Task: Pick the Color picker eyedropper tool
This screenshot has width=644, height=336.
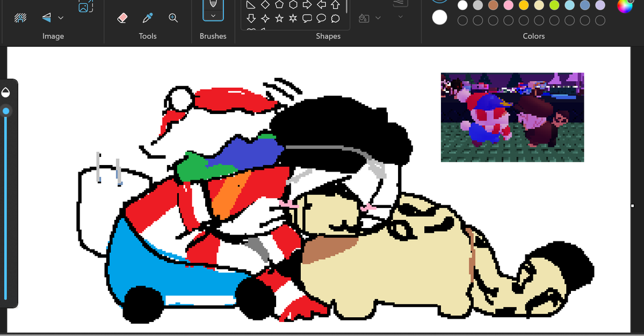Action: (x=148, y=18)
